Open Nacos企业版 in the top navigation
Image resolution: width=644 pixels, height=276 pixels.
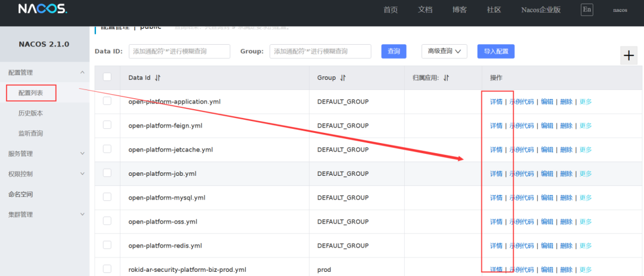pos(541,10)
